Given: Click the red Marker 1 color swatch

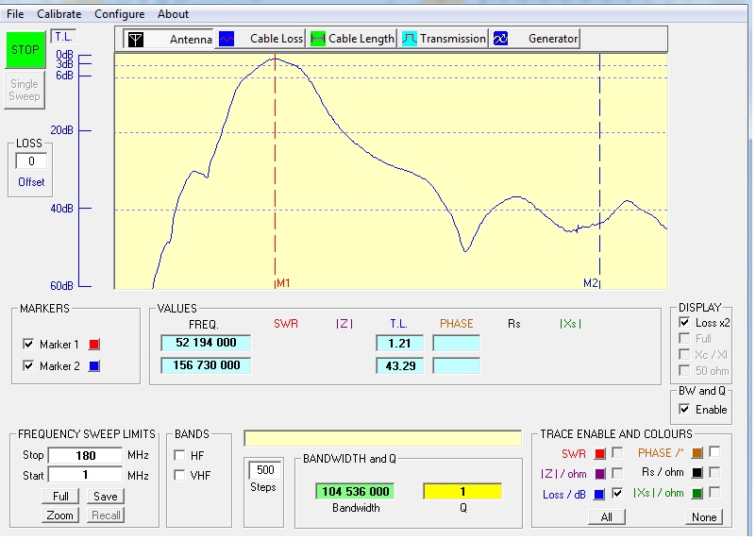Looking at the screenshot, I should [x=93, y=345].
